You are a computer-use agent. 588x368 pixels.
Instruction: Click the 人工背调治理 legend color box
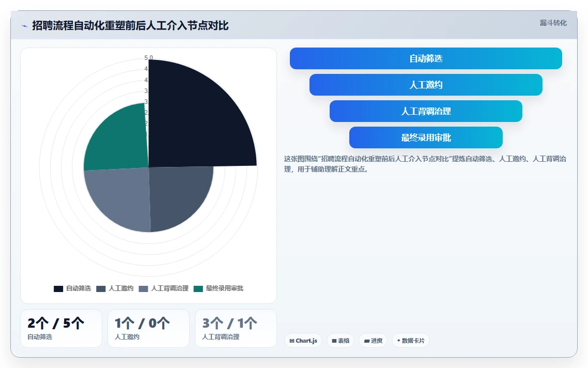143,288
